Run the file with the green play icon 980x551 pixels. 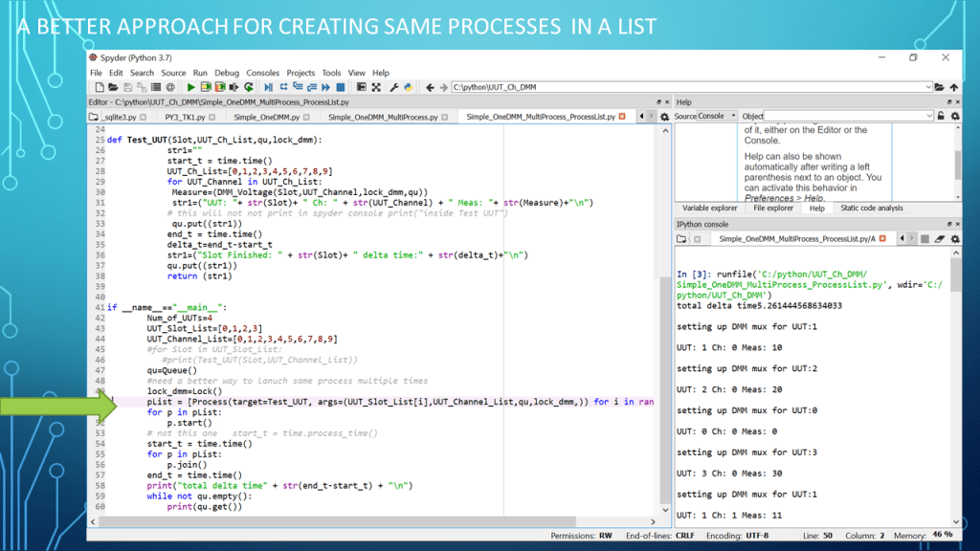pos(191,87)
